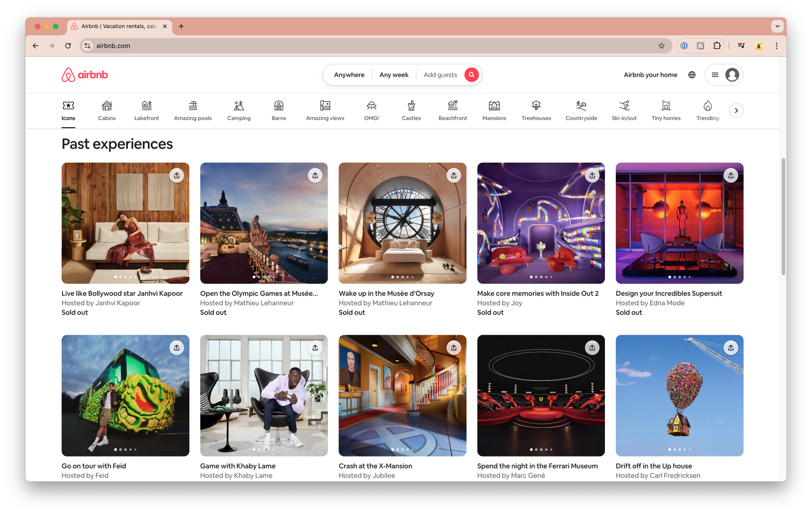Select the Barns category
812x515 pixels.
(279, 111)
